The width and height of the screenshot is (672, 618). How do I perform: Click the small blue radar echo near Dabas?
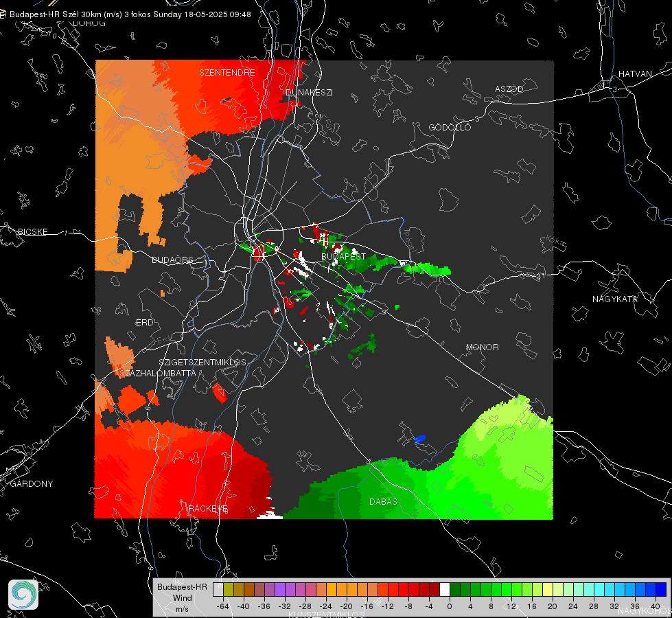420,438
